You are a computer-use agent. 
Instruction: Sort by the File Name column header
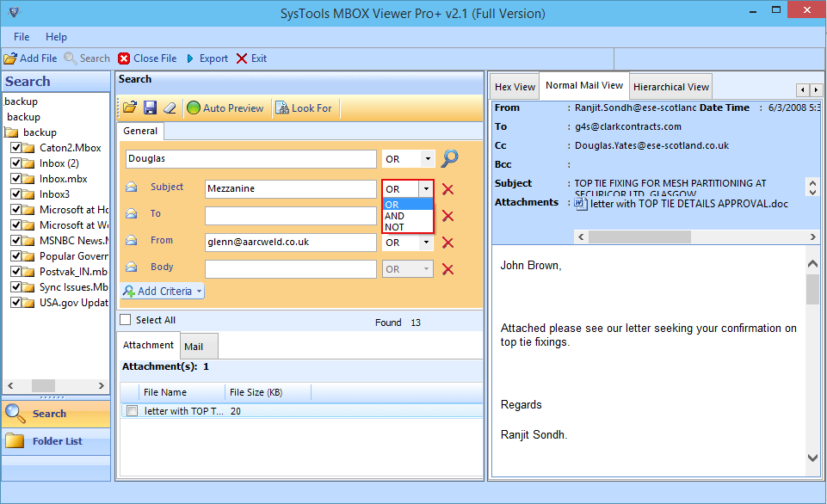[x=182, y=392]
